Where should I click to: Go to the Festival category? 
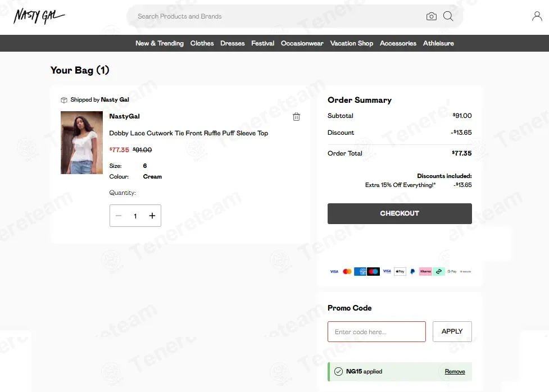tap(262, 43)
